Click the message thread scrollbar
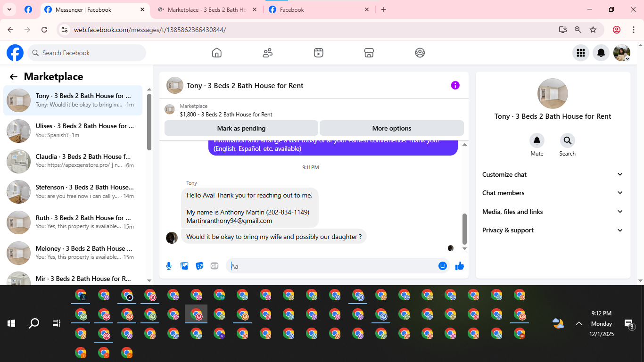The height and width of the screenshot is (362, 644). coord(464,229)
